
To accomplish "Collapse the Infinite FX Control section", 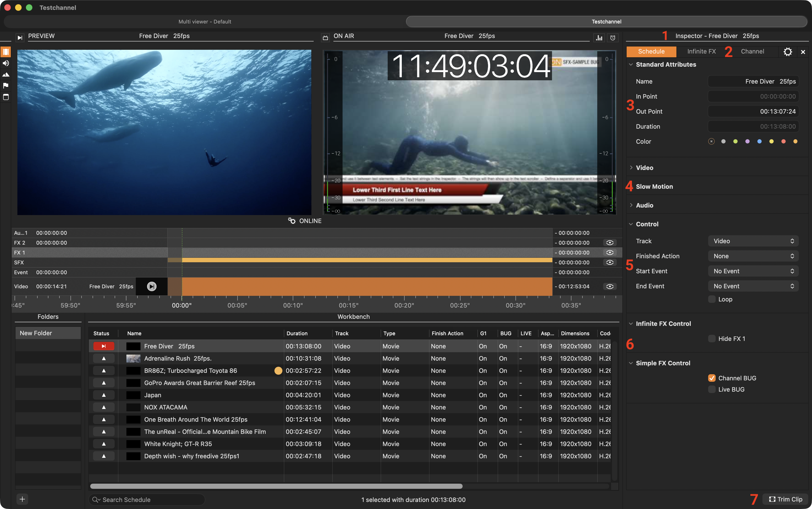I will coord(631,324).
